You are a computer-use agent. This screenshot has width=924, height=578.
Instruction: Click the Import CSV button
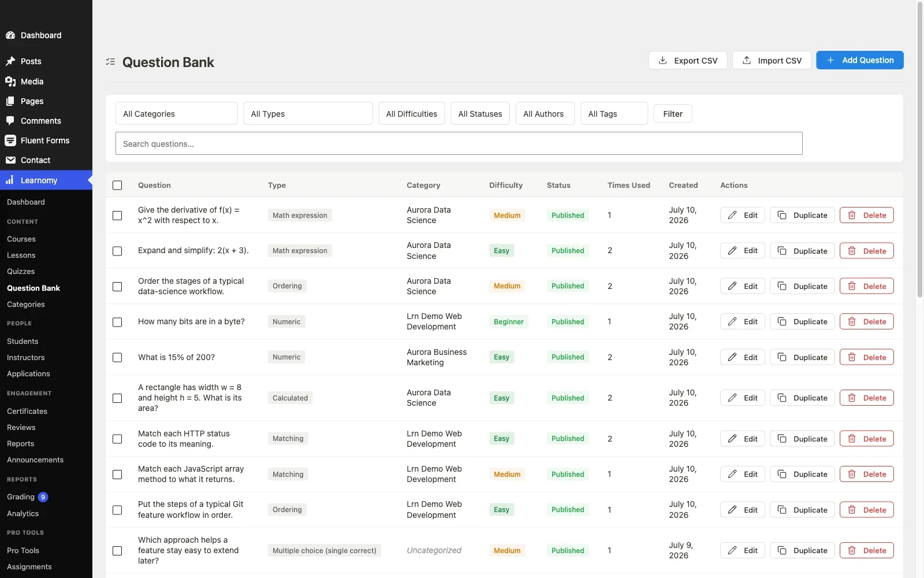[772, 60]
